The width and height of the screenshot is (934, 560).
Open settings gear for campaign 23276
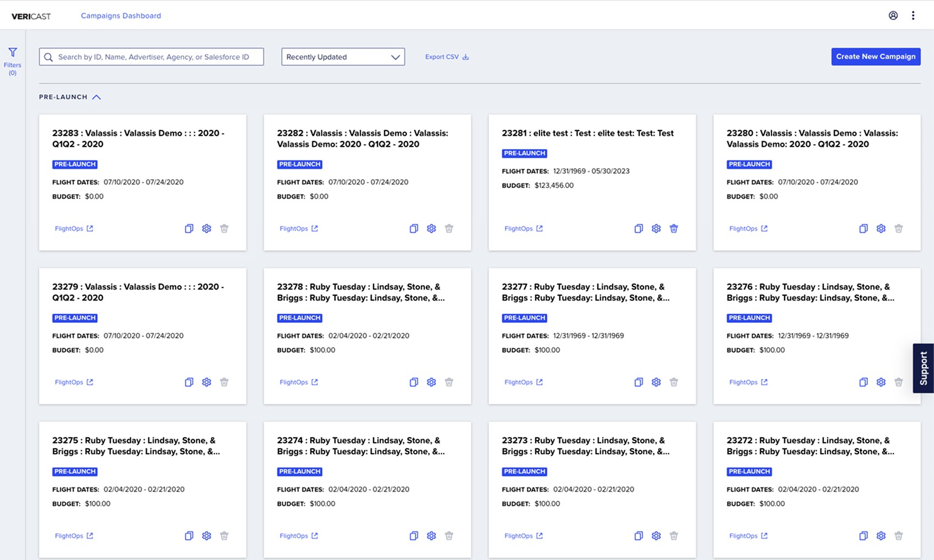tap(881, 382)
